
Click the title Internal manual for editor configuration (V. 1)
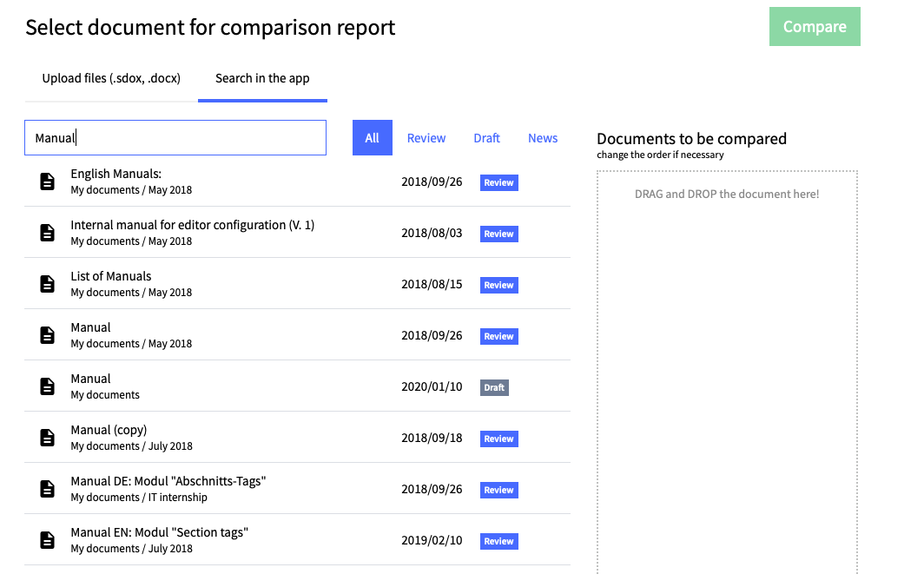[193, 225]
